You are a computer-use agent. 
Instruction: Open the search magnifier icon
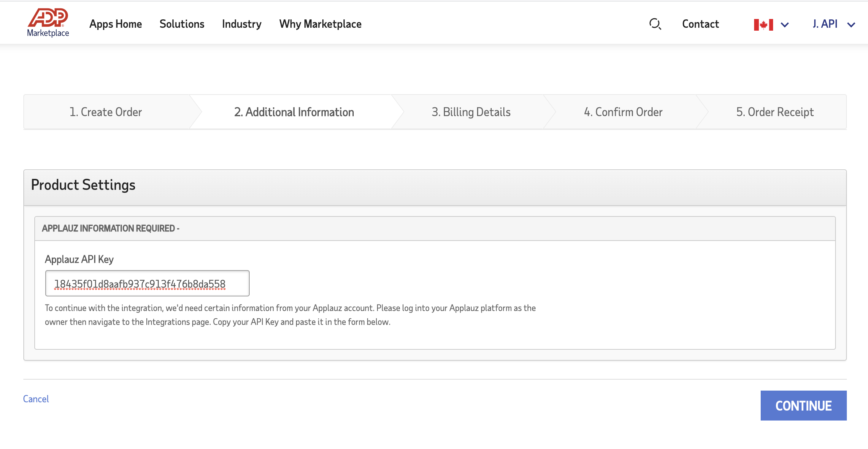[655, 24]
